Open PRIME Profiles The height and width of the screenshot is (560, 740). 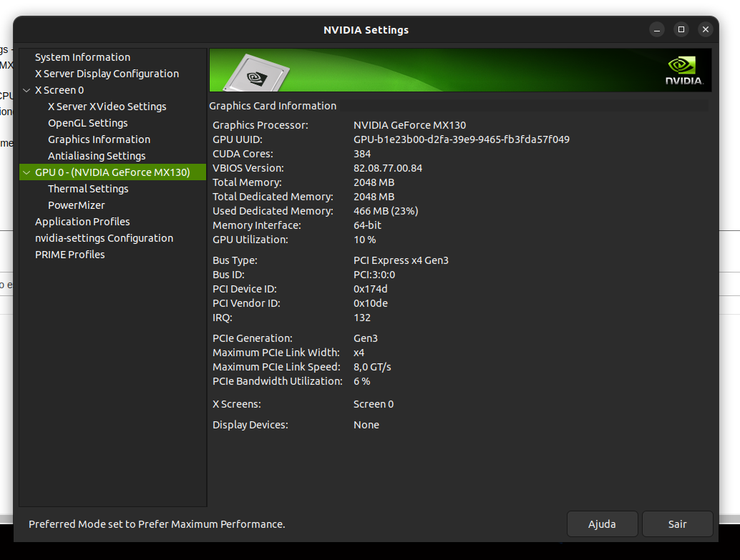[70, 255]
